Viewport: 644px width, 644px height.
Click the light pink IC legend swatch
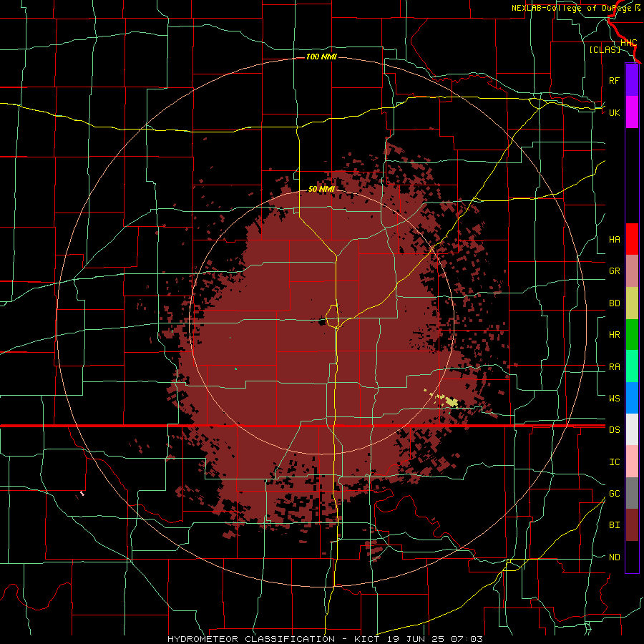(632, 462)
